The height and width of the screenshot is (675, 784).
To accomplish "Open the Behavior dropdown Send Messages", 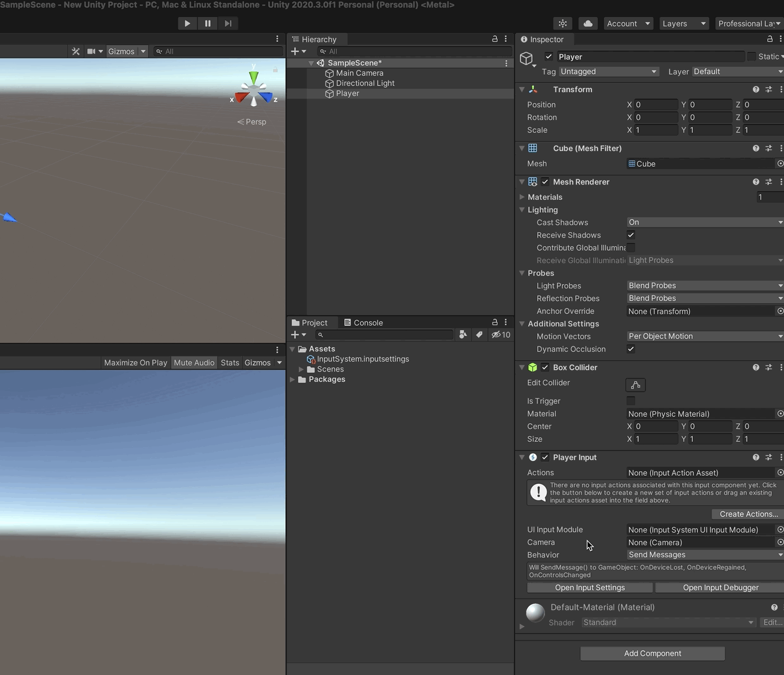I will pos(705,555).
